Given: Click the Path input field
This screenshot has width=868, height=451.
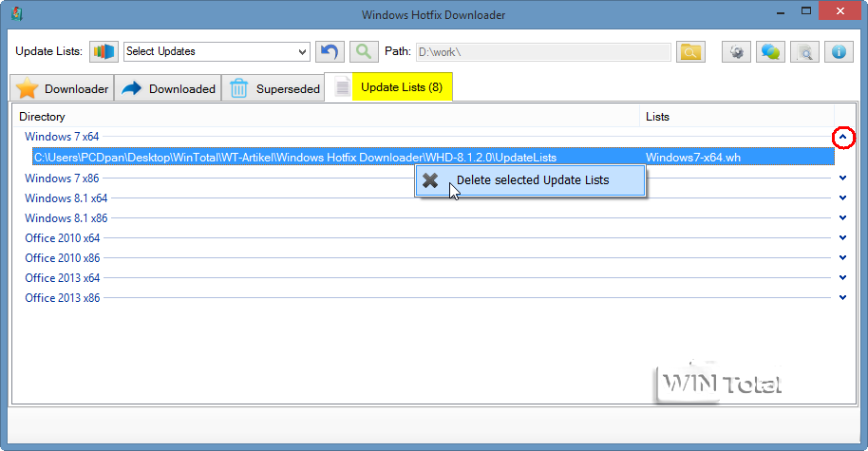Looking at the screenshot, I should pos(542,52).
